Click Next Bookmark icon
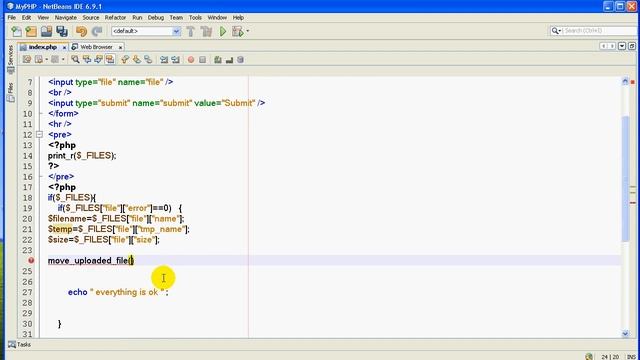640x360 pixels. point(137,60)
